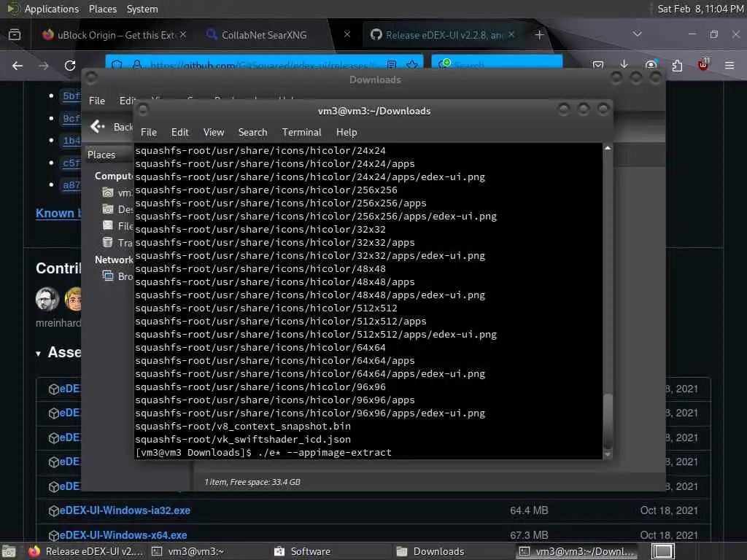Open terminal View menu
The width and height of the screenshot is (747, 560).
click(x=214, y=133)
